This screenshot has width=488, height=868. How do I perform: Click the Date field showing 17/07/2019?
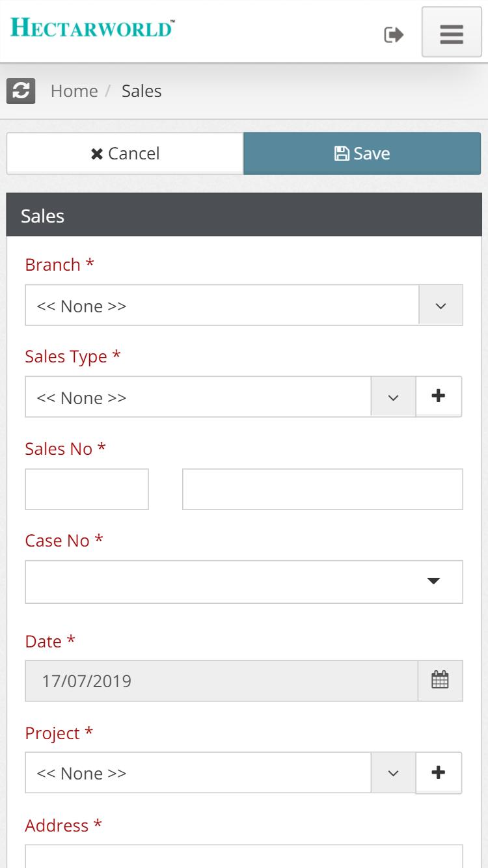(222, 681)
